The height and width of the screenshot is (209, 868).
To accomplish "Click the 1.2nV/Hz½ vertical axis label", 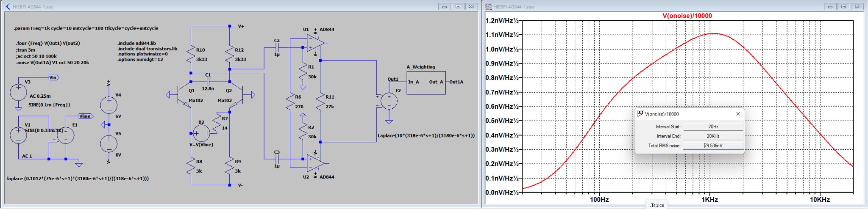I will coord(502,21).
